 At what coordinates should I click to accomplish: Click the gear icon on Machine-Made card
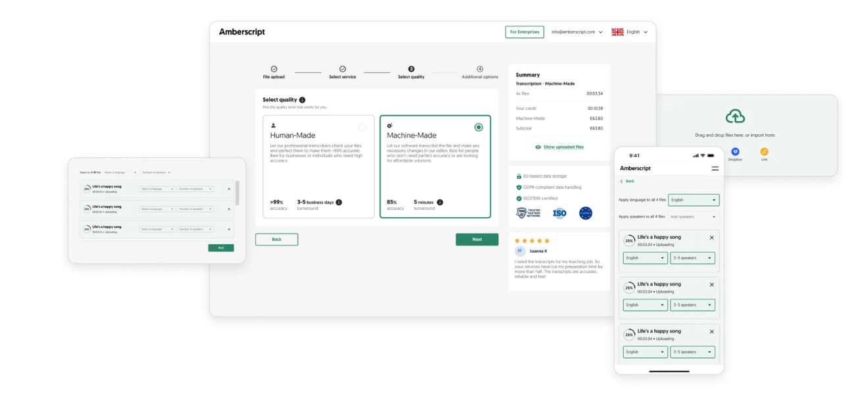click(x=390, y=126)
